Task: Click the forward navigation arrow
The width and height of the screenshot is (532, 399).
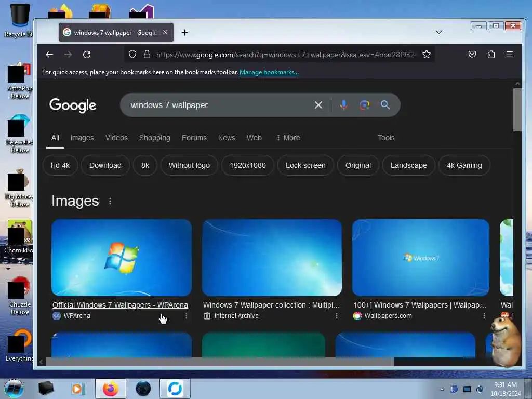Action: click(68, 54)
